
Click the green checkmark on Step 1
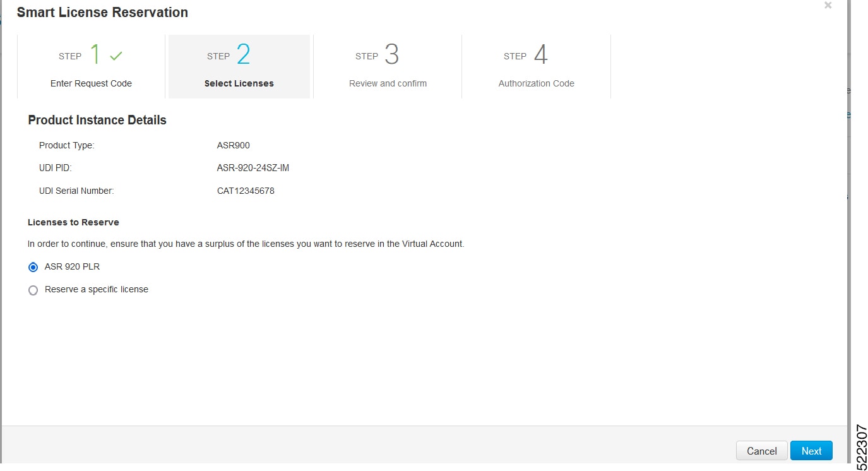(116, 56)
